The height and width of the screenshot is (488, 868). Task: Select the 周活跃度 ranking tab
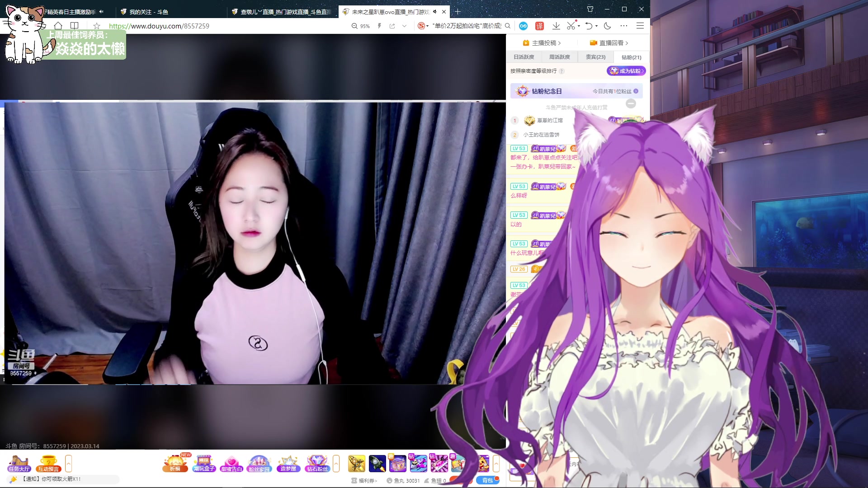(559, 57)
